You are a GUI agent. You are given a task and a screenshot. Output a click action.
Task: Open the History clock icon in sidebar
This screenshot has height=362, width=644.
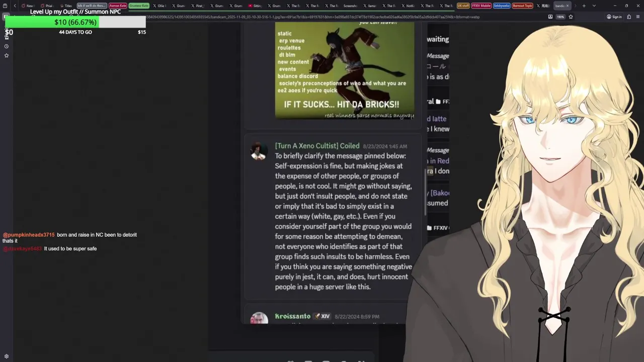click(x=7, y=46)
